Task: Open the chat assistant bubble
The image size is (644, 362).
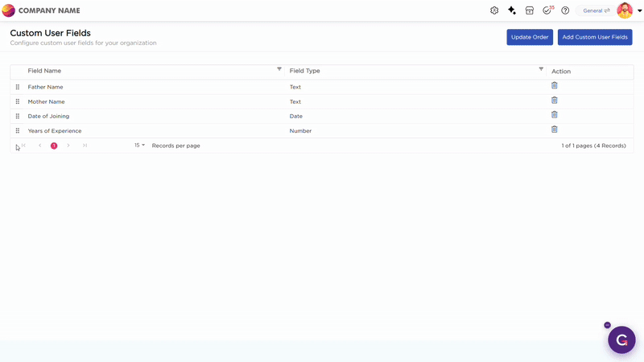Action: pyautogui.click(x=621, y=339)
